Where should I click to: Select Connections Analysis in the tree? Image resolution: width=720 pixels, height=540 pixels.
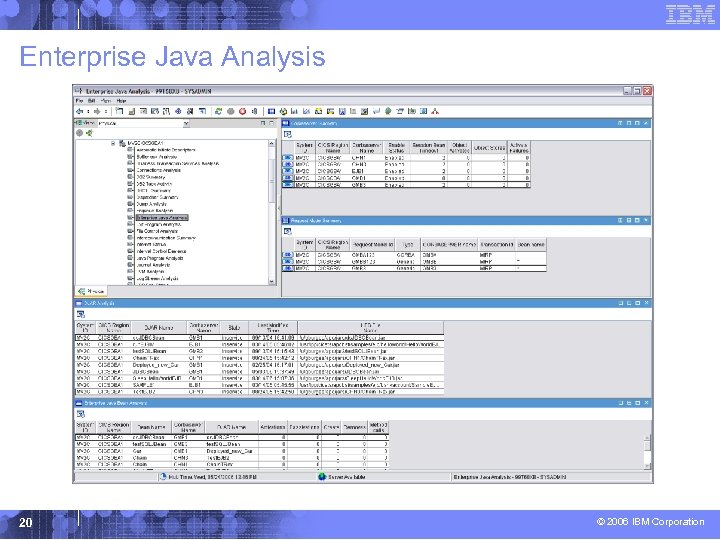(x=158, y=170)
